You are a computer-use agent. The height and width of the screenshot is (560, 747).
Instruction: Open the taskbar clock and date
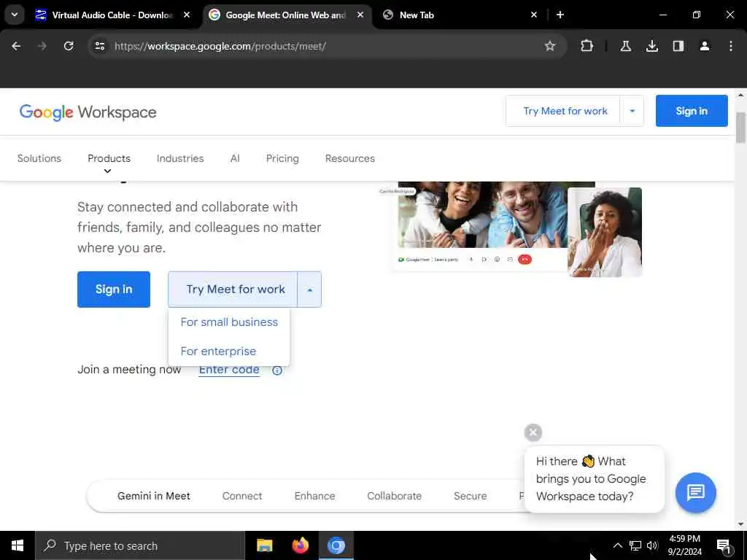pos(684,545)
